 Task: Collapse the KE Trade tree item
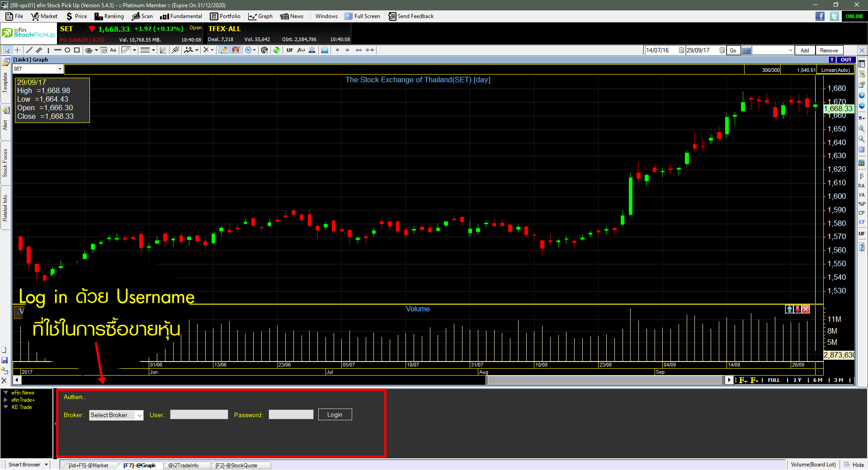click(x=6, y=407)
